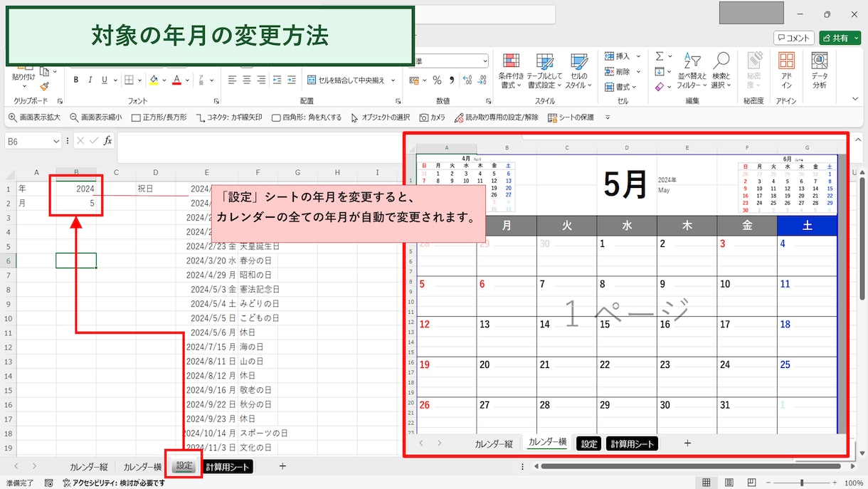
Task: Click the Borders icon
Action: (x=130, y=80)
